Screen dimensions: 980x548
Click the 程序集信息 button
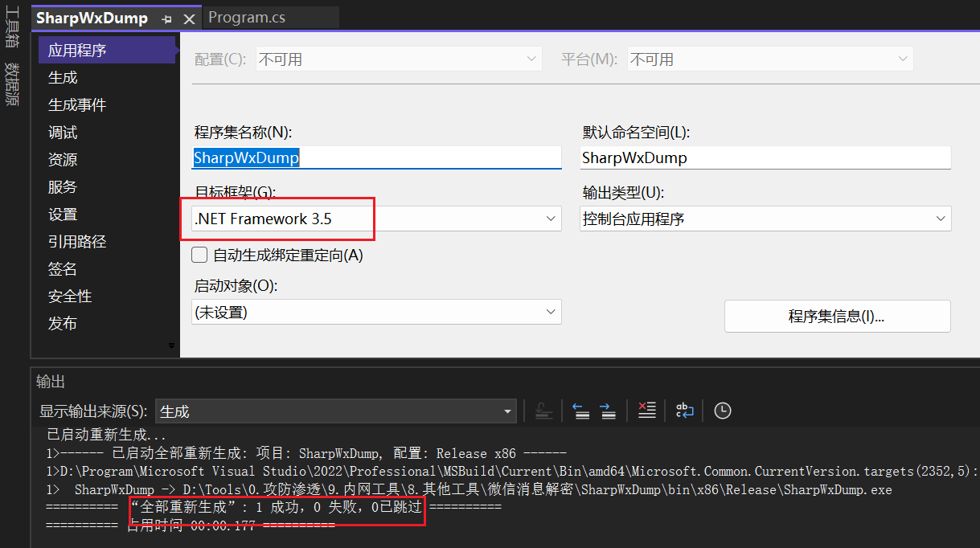[x=837, y=317]
